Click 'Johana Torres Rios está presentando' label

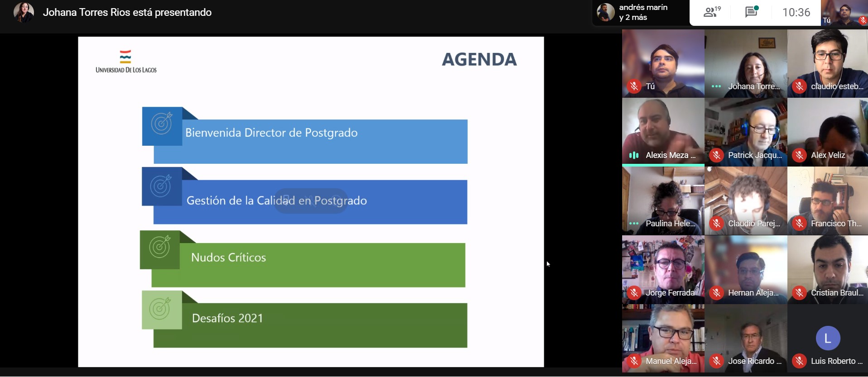(127, 12)
